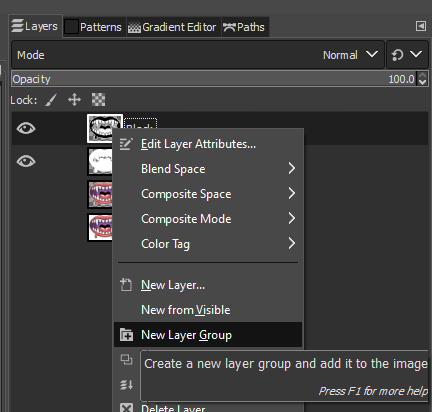Click the Delete Layer X icon
The image size is (432, 412).
click(x=126, y=408)
